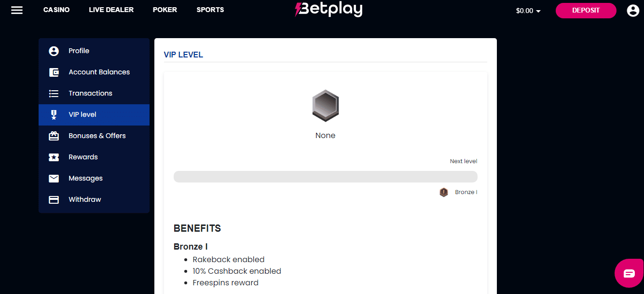Viewport: 644px width, 294px height.
Task: Expand the $0.00 balance dropdown
Action: point(528,11)
